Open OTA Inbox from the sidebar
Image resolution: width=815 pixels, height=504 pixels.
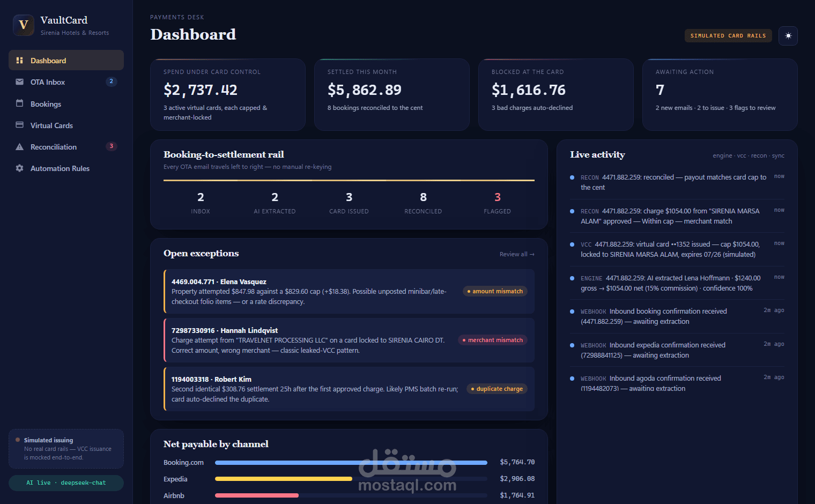66,82
